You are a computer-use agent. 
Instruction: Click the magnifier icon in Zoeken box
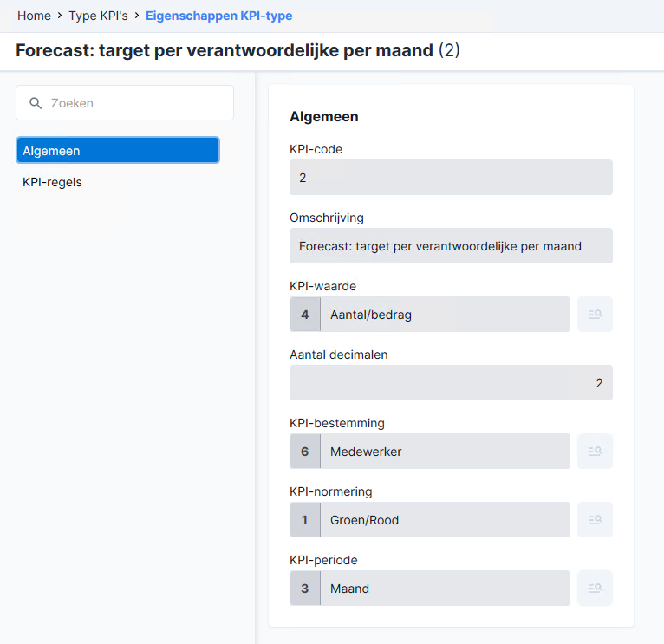(x=36, y=103)
